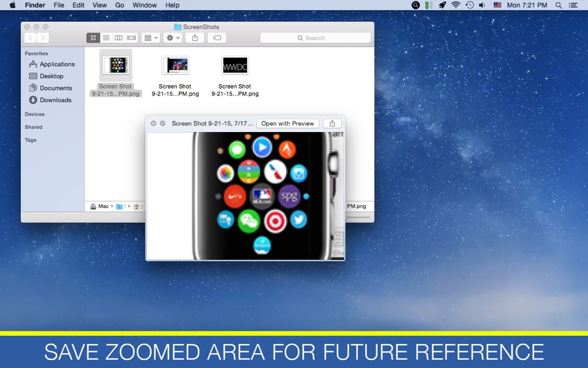Open the File menu
Viewport: 588px width, 368px height.
(59, 5)
